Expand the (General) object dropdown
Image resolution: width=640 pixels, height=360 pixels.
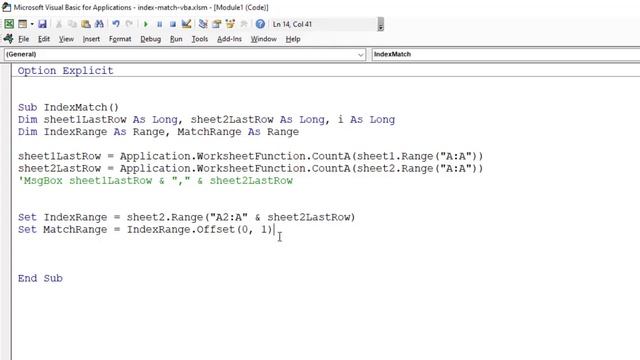point(361,54)
